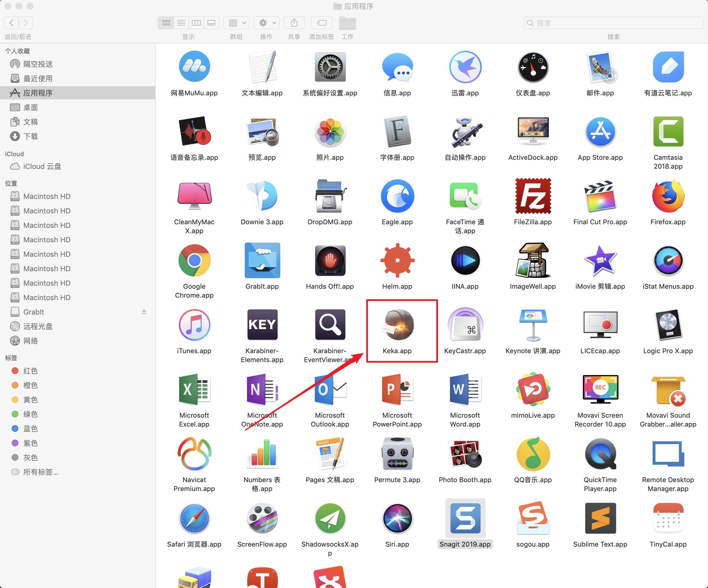
Task: Select 下载 in the sidebar
Action: tap(30, 136)
